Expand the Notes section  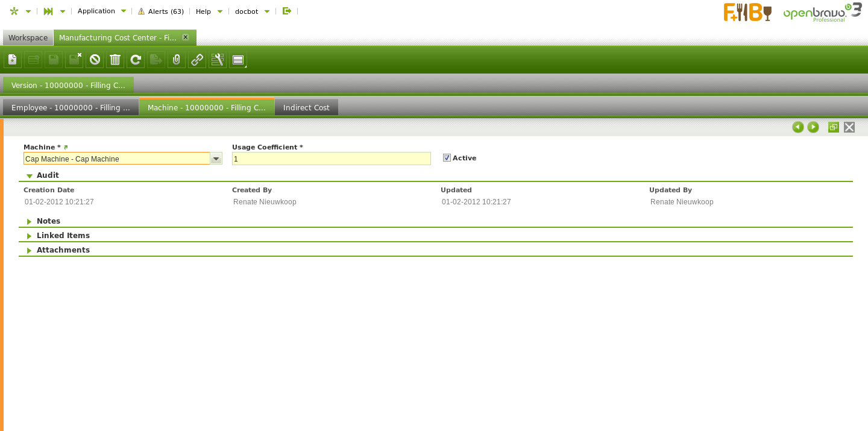coord(48,221)
